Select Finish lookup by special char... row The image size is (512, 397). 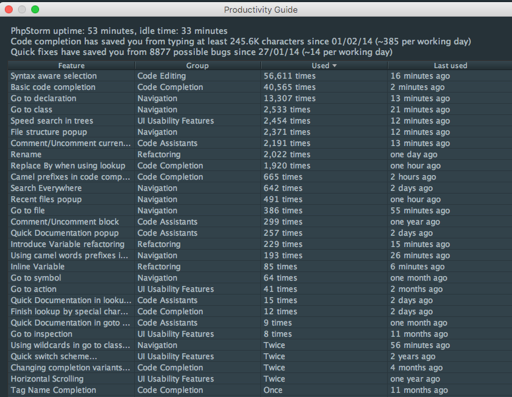click(x=260, y=312)
